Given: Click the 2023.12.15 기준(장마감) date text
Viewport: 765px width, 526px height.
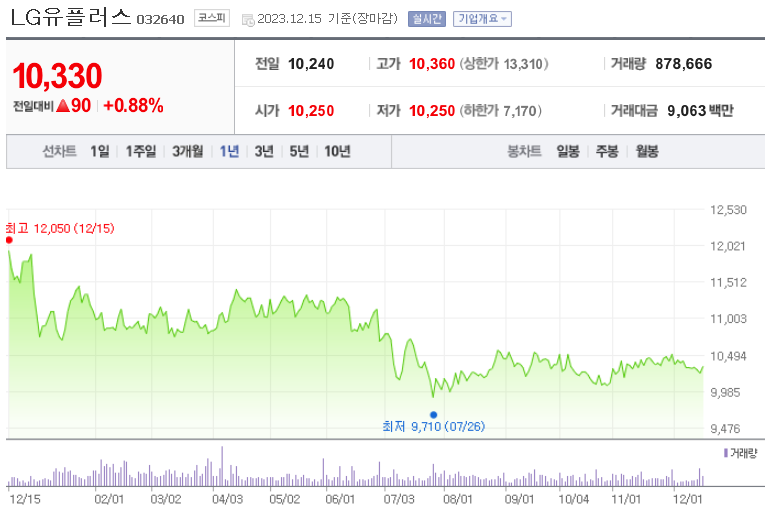Looking at the screenshot, I should pos(327,19).
